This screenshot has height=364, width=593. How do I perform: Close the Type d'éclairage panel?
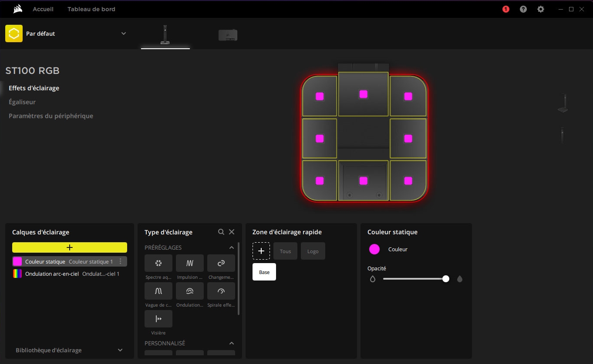[x=232, y=232]
